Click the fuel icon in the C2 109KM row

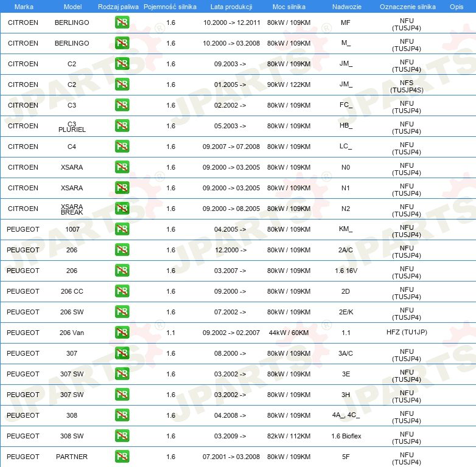(x=122, y=64)
